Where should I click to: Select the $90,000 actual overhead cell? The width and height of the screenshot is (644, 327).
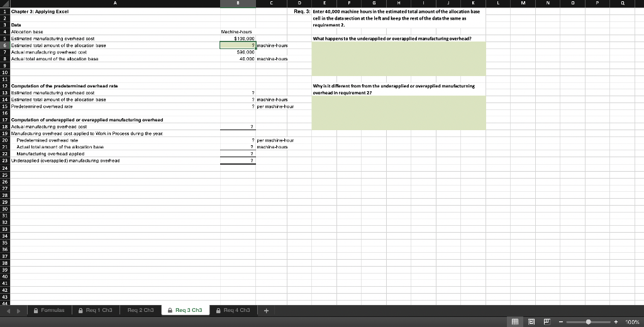238,52
